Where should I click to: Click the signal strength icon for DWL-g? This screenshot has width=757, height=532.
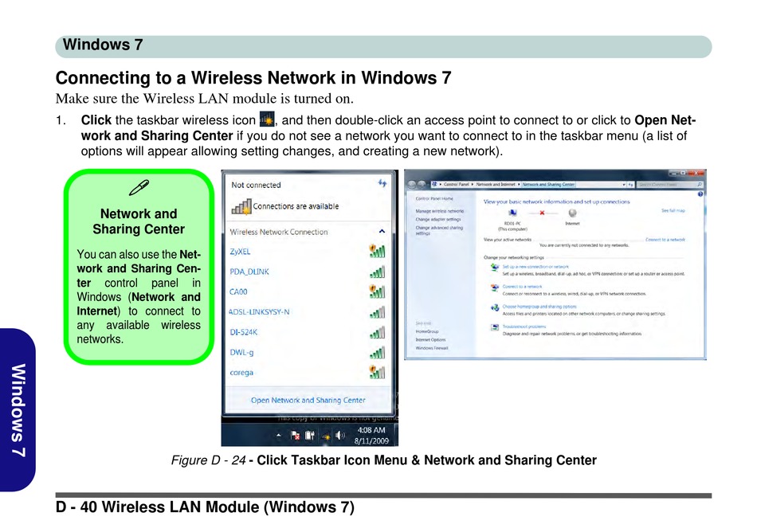tap(377, 353)
